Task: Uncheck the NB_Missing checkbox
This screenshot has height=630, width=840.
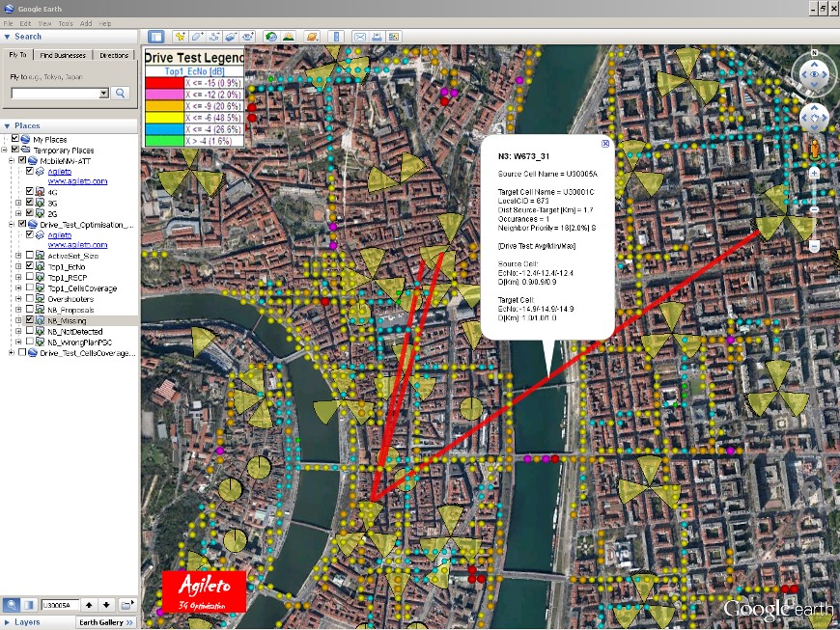Action: (30, 320)
